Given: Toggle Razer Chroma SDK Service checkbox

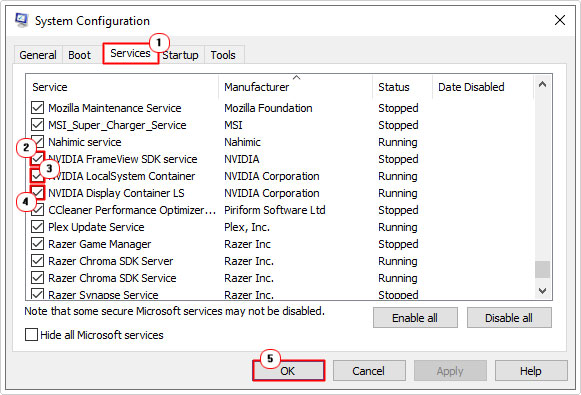Looking at the screenshot, I should coord(37,278).
